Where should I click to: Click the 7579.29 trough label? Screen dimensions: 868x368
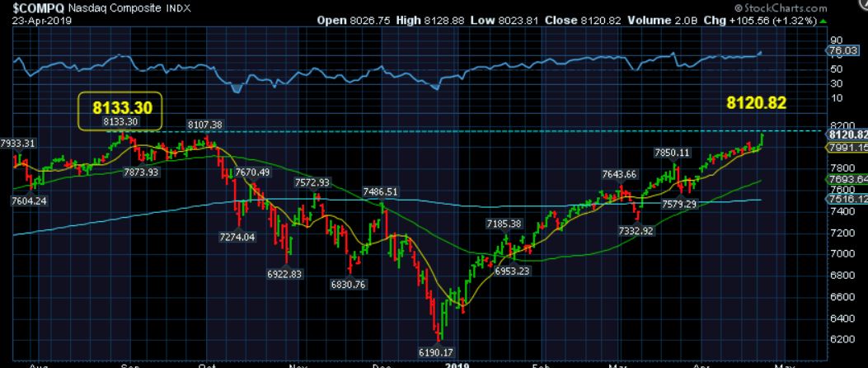point(680,204)
